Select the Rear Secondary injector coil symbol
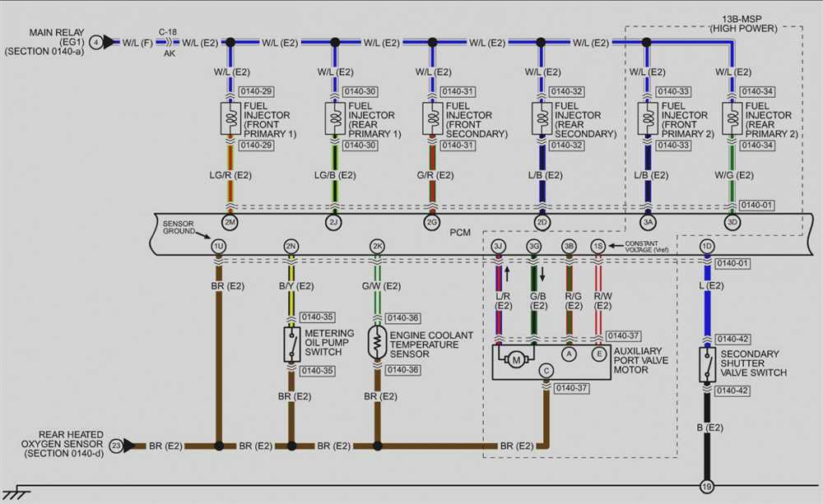Viewport: 823px width, 504px height. (542, 118)
